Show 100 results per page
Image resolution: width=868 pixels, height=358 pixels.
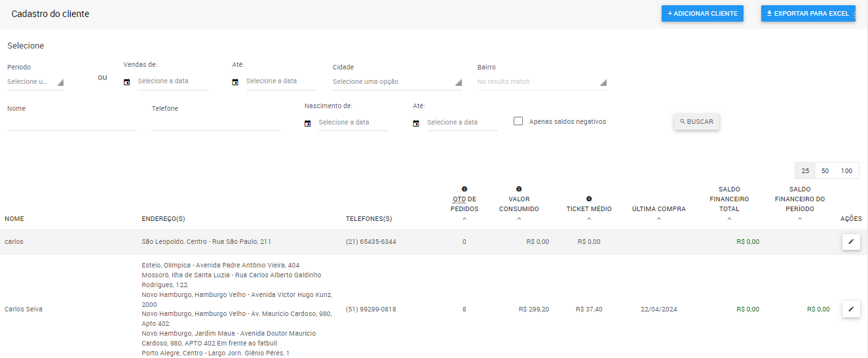tap(847, 171)
